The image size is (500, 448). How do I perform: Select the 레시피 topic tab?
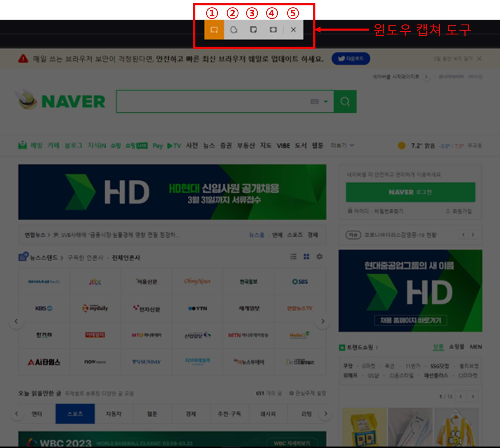[268, 414]
